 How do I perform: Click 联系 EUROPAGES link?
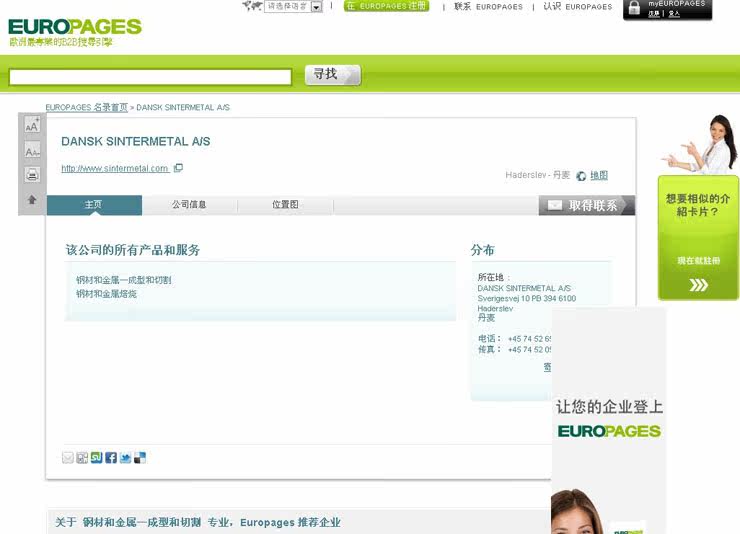pyautogui.click(x=488, y=7)
